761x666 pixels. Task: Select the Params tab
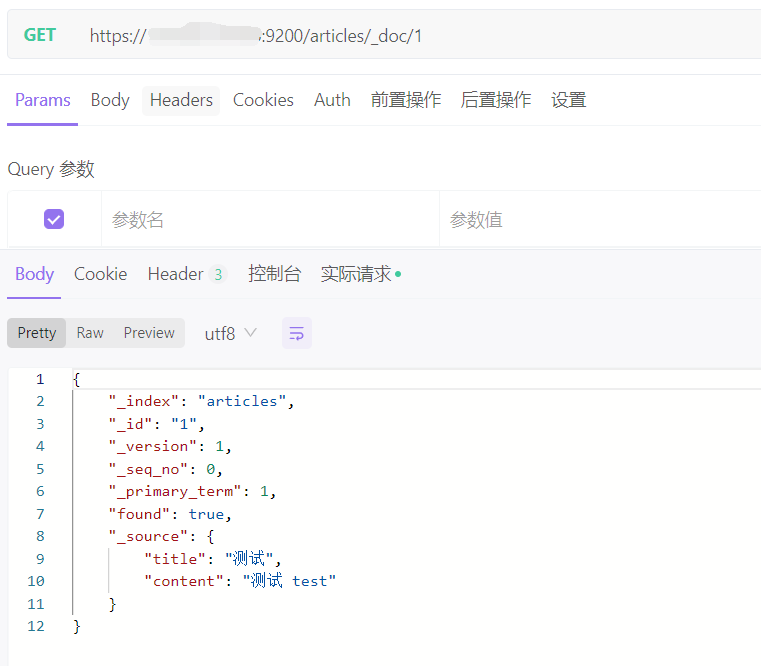point(43,100)
